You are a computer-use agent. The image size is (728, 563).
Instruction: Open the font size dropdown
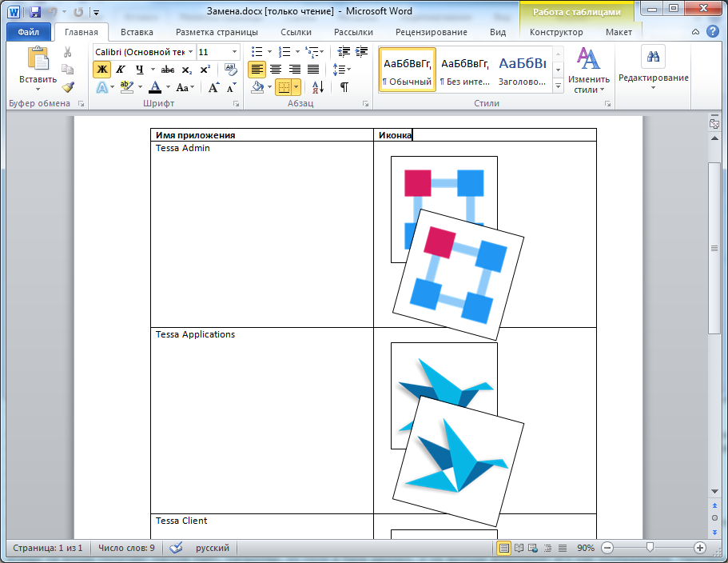(234, 52)
